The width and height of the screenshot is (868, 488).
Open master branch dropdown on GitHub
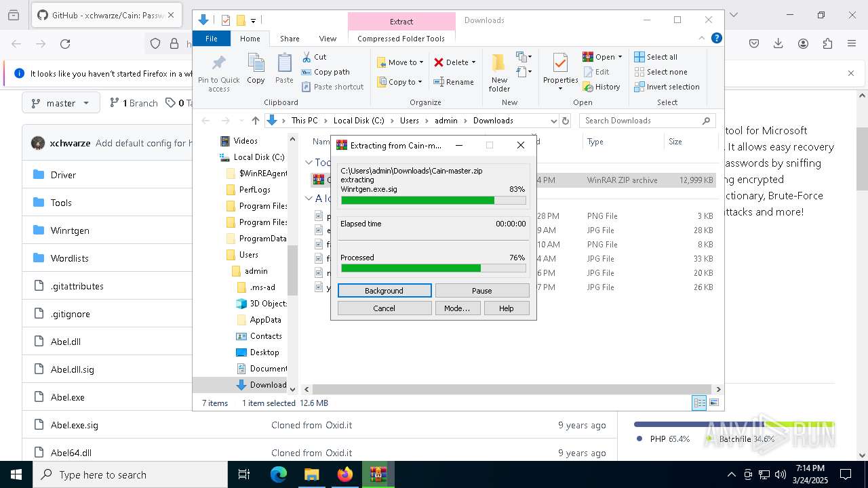[61, 103]
